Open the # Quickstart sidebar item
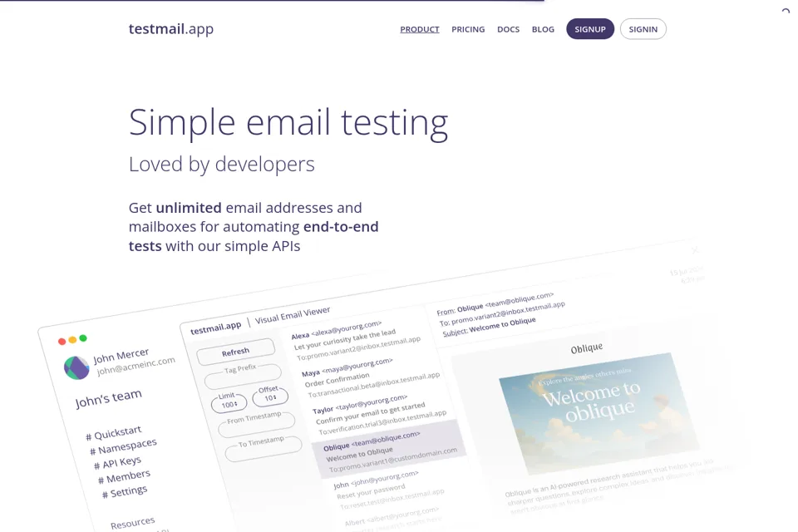 [x=113, y=433]
